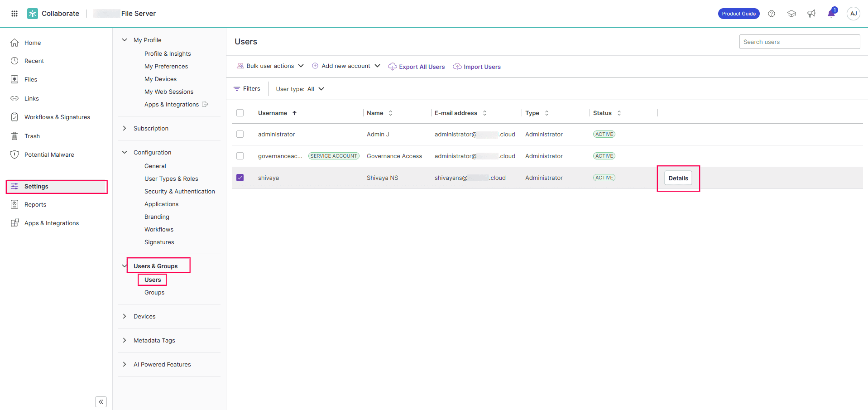Click the Settings sliders icon
This screenshot has height=410, width=868.
pyautogui.click(x=14, y=186)
